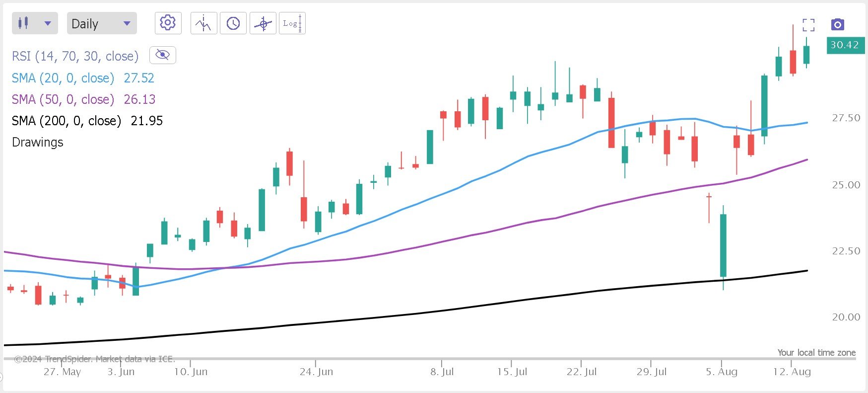Open the chart settings gear
The width and height of the screenshot is (868, 393).
(x=168, y=23)
